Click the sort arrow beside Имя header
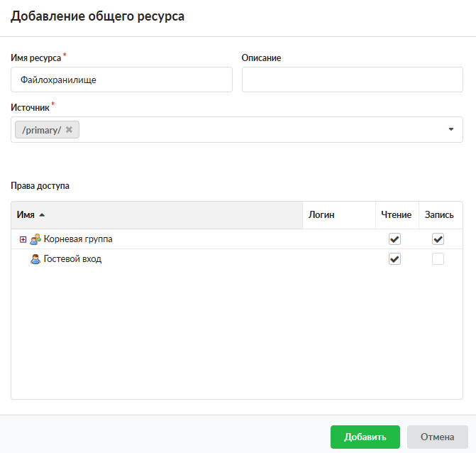476x453 pixels. (x=41, y=214)
